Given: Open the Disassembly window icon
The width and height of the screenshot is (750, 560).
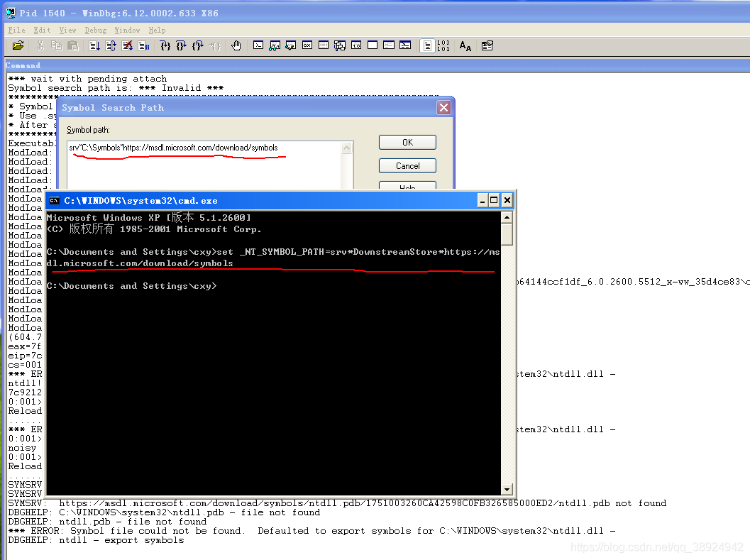Looking at the screenshot, I should 356,45.
